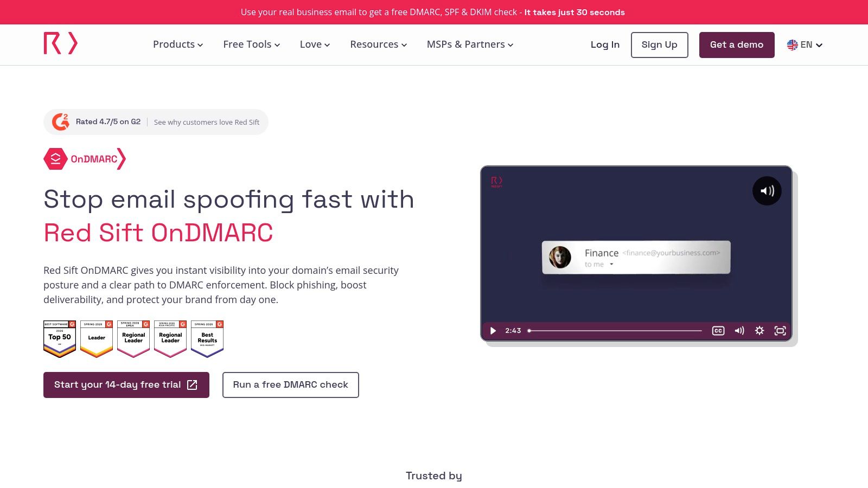Click the external link icon on trial button
This screenshot has height=488, width=868.
tap(192, 384)
